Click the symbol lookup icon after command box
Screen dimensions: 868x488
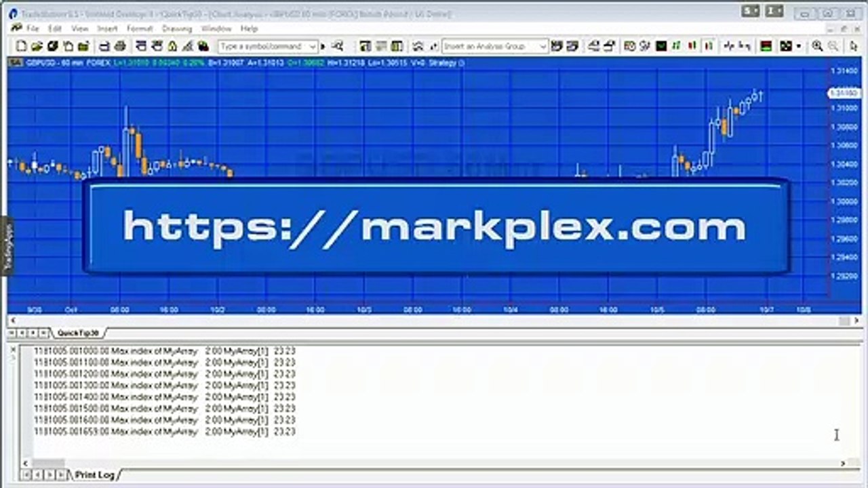tap(337, 46)
